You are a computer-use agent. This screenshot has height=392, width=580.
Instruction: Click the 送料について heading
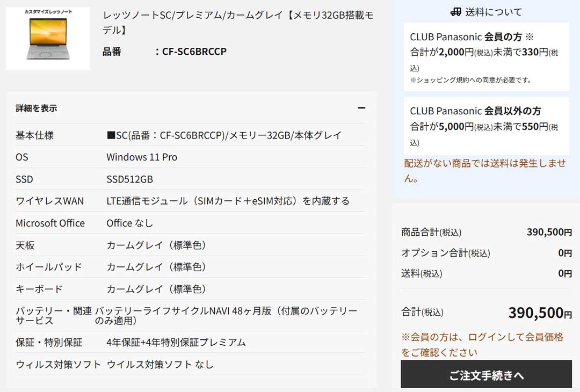click(x=494, y=12)
